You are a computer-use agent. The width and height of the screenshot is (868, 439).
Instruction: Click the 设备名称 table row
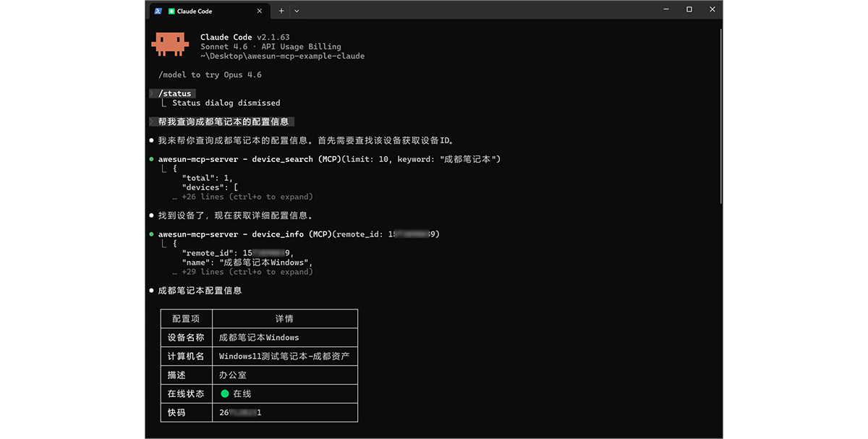[186, 337]
